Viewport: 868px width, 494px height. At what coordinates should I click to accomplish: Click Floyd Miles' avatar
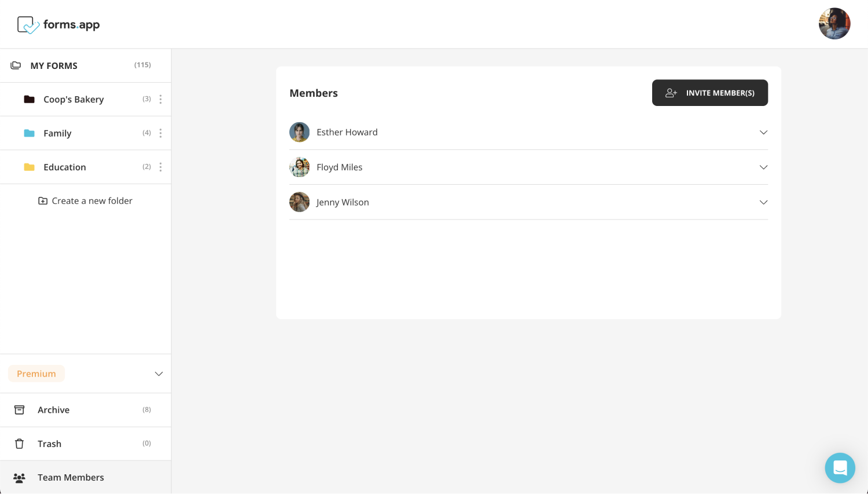tap(299, 167)
